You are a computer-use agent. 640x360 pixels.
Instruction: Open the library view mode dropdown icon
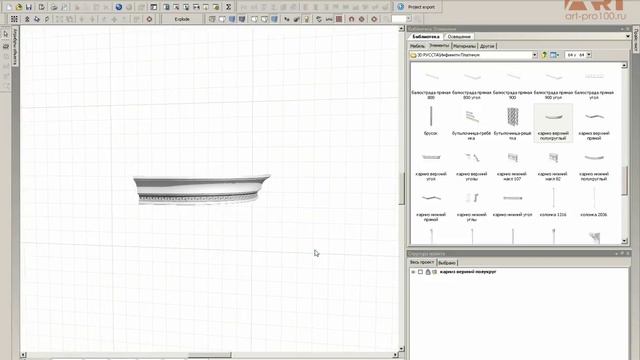(554, 55)
